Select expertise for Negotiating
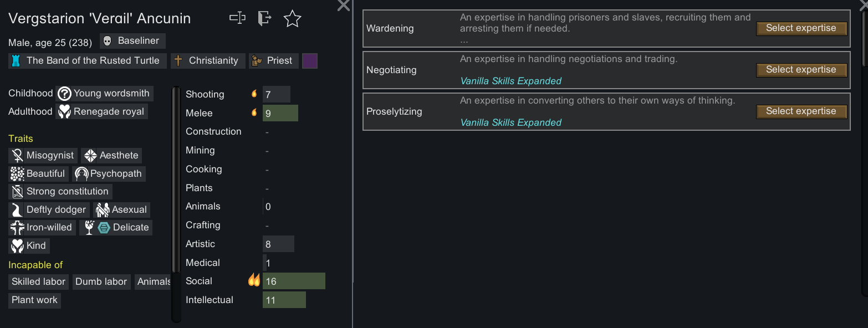Image resolution: width=868 pixels, height=328 pixels. (x=801, y=70)
